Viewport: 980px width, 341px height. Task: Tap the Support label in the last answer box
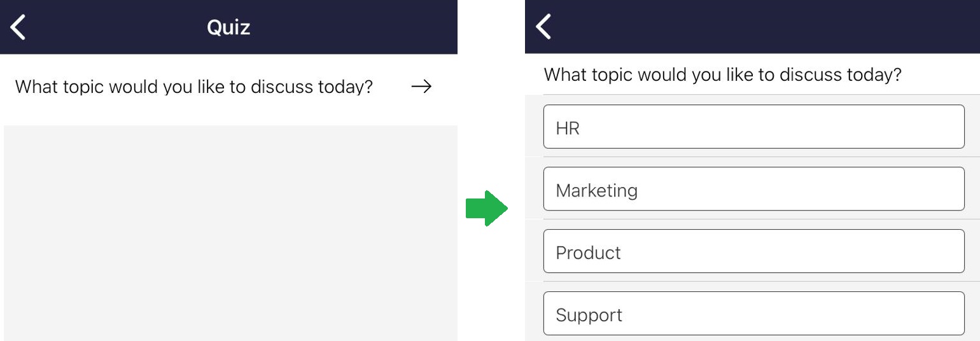click(x=589, y=315)
